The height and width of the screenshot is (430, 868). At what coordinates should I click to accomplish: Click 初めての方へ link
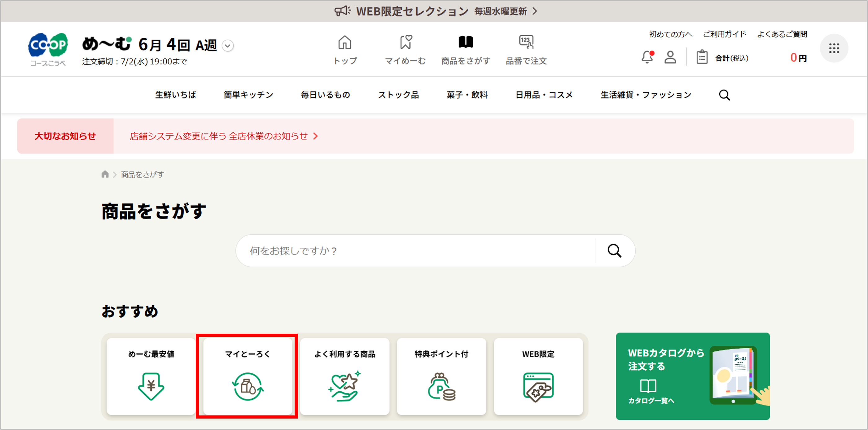(x=671, y=34)
